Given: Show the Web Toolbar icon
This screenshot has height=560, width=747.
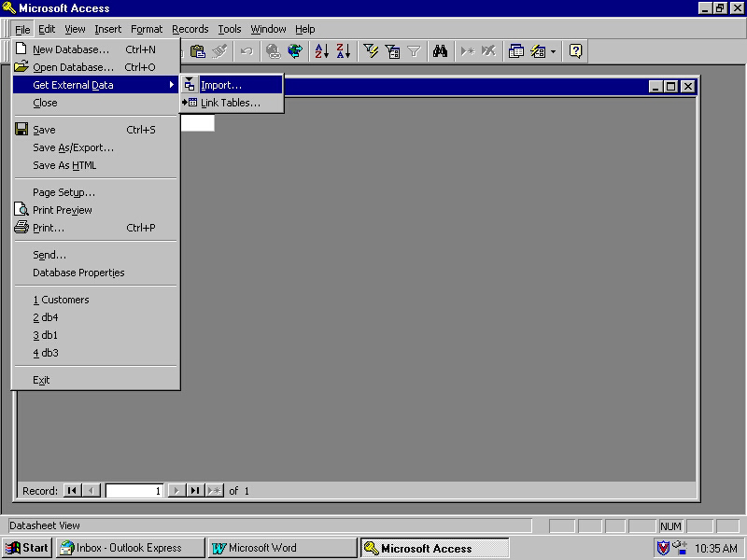Looking at the screenshot, I should (x=295, y=51).
